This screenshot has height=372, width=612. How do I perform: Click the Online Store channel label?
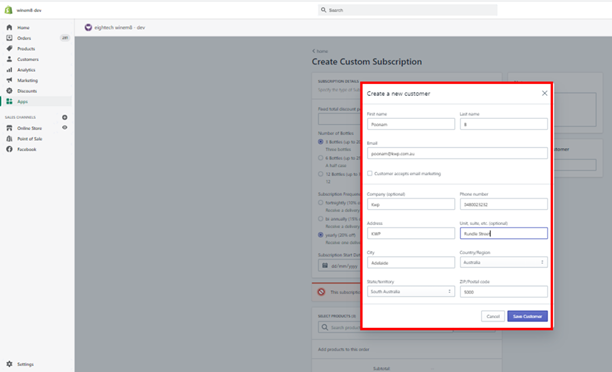29,128
